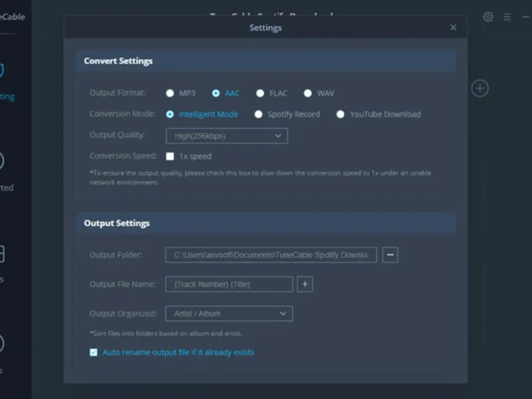Screen dimensions: 532x399
Task: Choose WAV output format
Action: tap(308, 93)
